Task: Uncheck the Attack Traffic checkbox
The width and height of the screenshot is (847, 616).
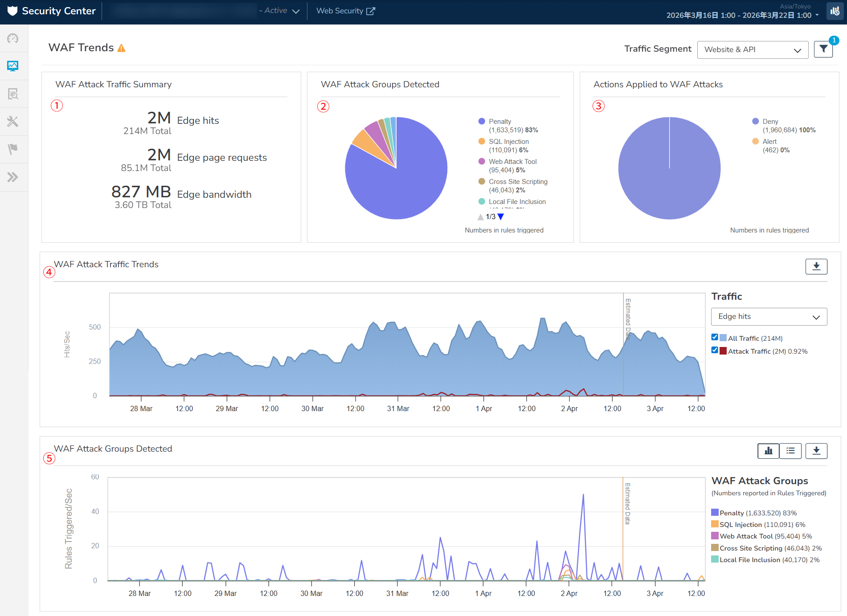Action: tap(715, 351)
